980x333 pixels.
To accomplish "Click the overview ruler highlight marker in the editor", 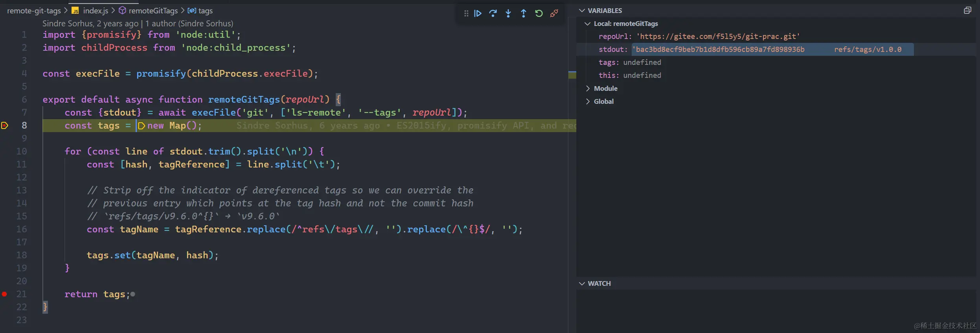I will [x=572, y=75].
